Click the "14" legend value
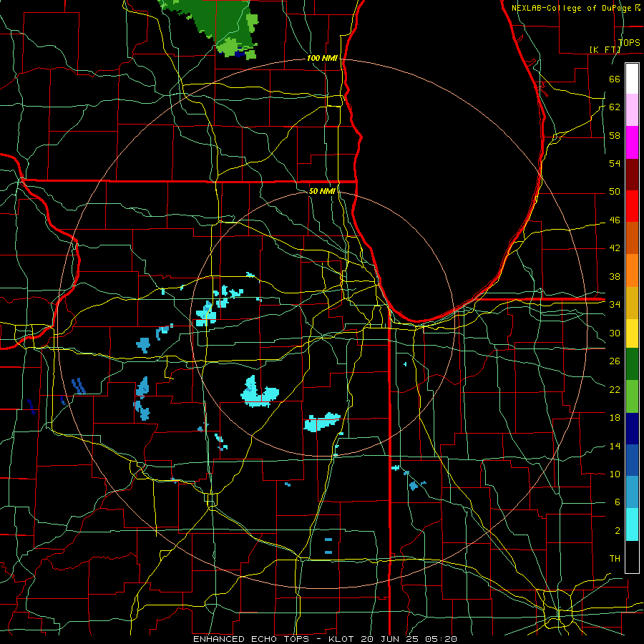 click(x=615, y=446)
